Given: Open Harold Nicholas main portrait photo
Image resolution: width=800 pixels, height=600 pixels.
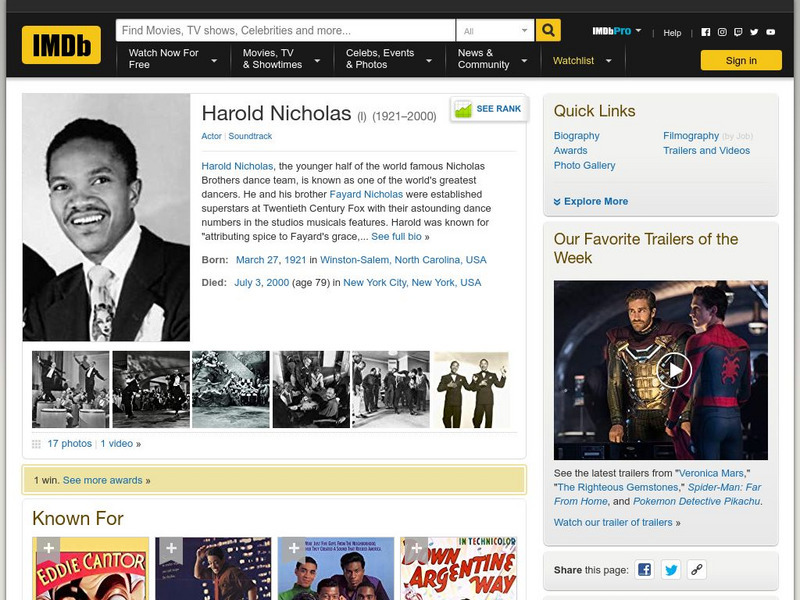Looking at the screenshot, I should coord(106,217).
